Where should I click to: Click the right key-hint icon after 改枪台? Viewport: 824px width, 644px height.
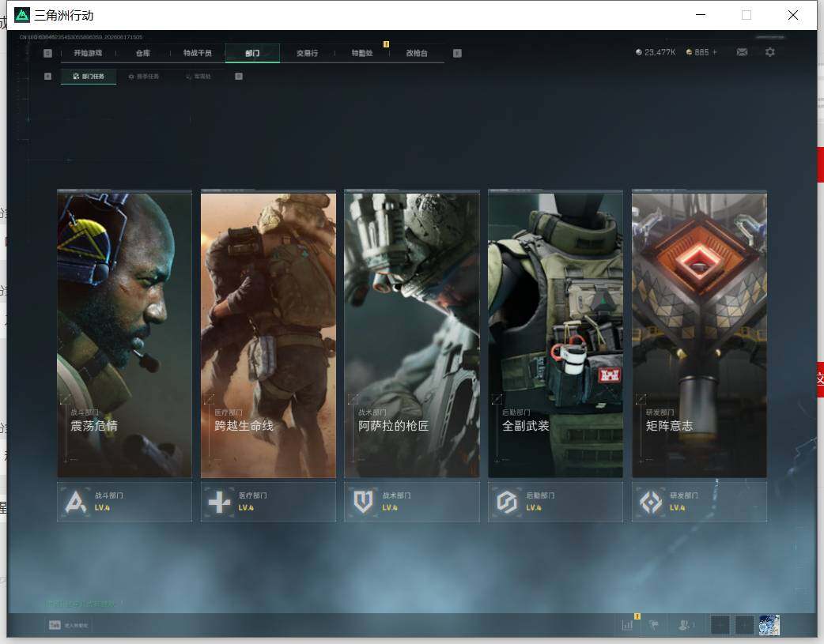[457, 53]
